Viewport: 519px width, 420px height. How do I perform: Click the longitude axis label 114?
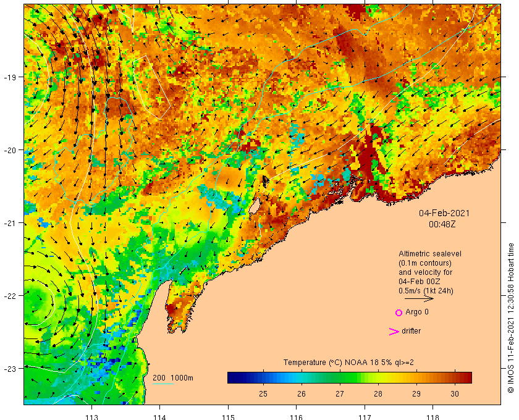160,417
